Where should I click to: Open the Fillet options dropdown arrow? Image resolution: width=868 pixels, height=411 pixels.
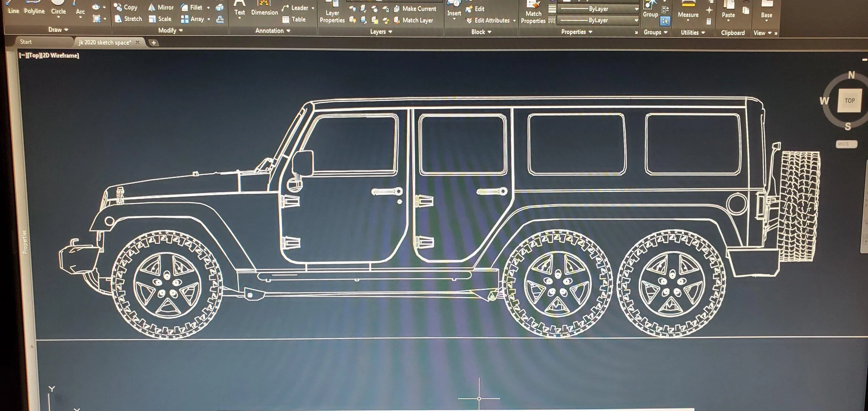208,8
